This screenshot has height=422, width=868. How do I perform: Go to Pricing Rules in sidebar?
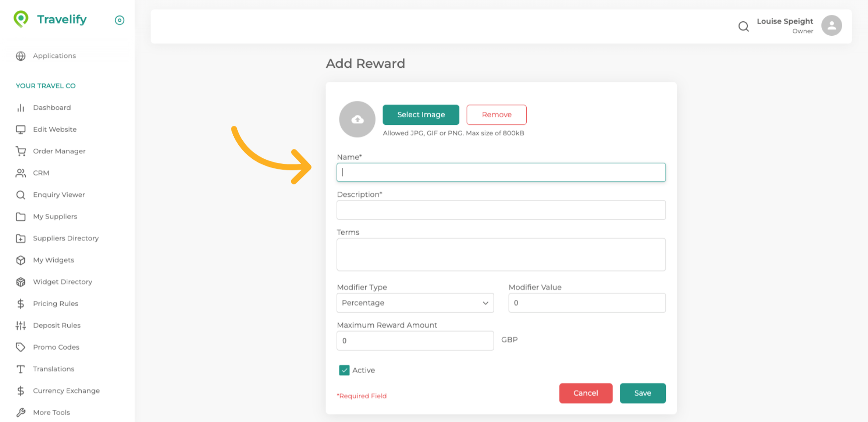[x=55, y=303]
